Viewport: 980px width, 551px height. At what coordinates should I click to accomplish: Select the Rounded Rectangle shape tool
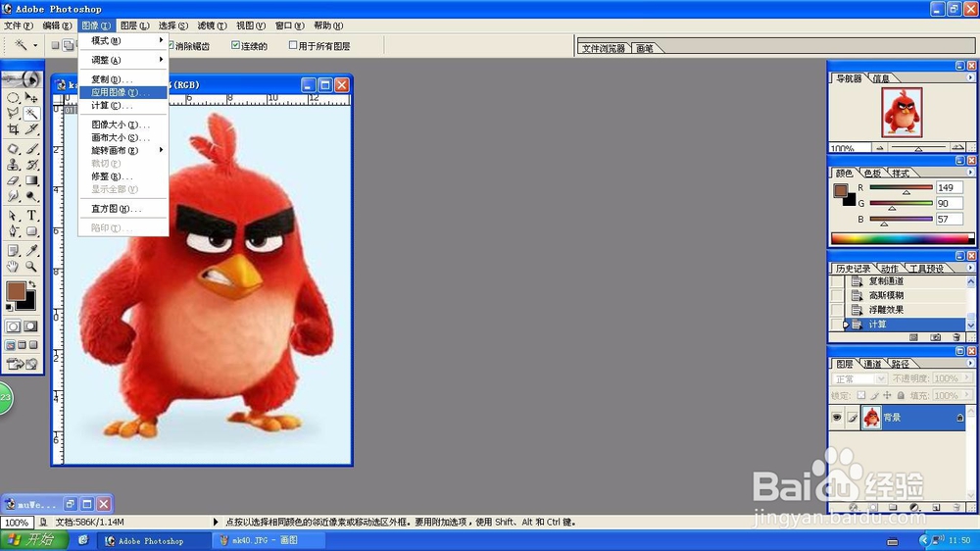[31, 231]
